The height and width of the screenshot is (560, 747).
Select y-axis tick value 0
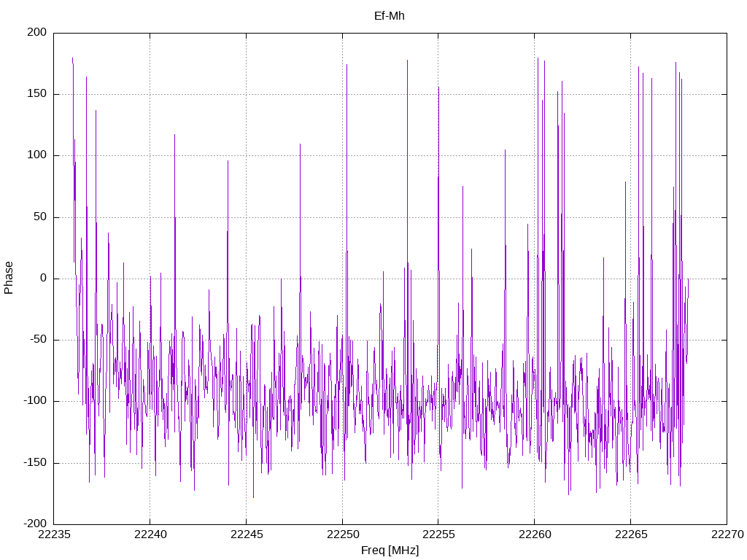[44, 278]
